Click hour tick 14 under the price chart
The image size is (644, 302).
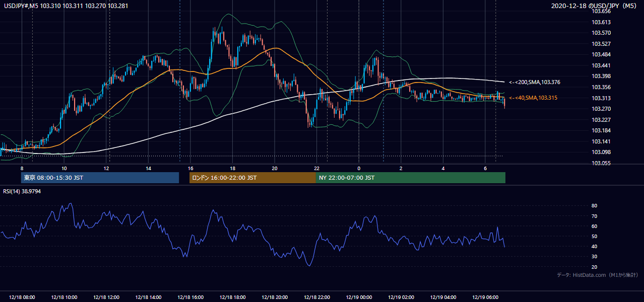click(x=148, y=168)
